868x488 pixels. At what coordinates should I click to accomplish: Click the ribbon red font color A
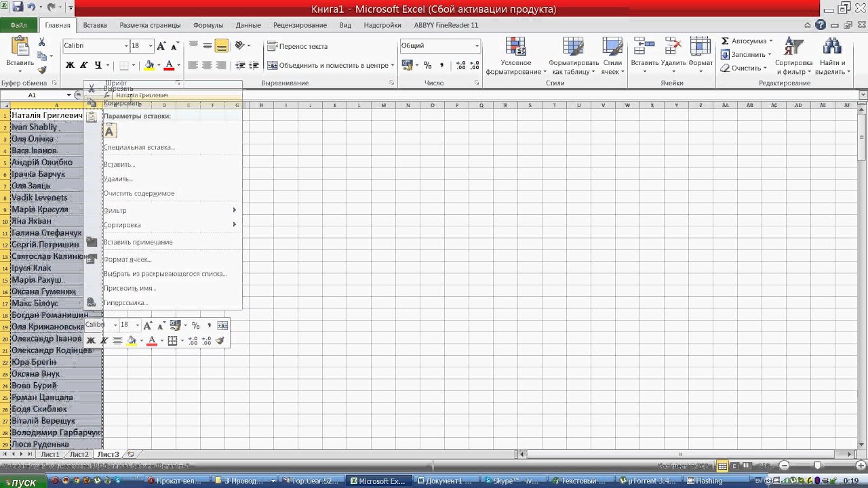170,65
